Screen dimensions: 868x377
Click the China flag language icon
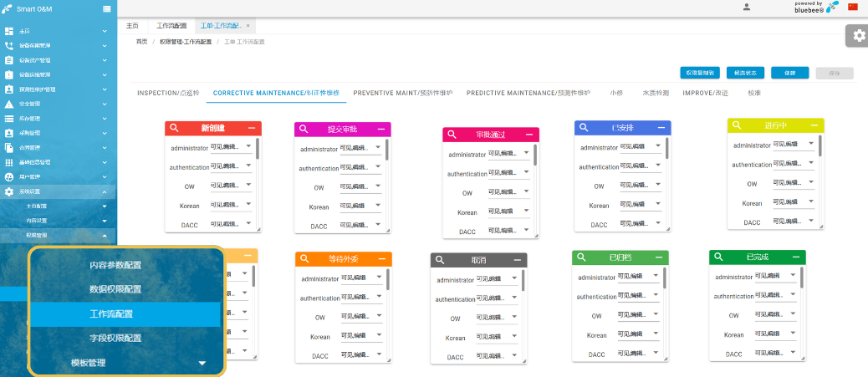(852, 7)
